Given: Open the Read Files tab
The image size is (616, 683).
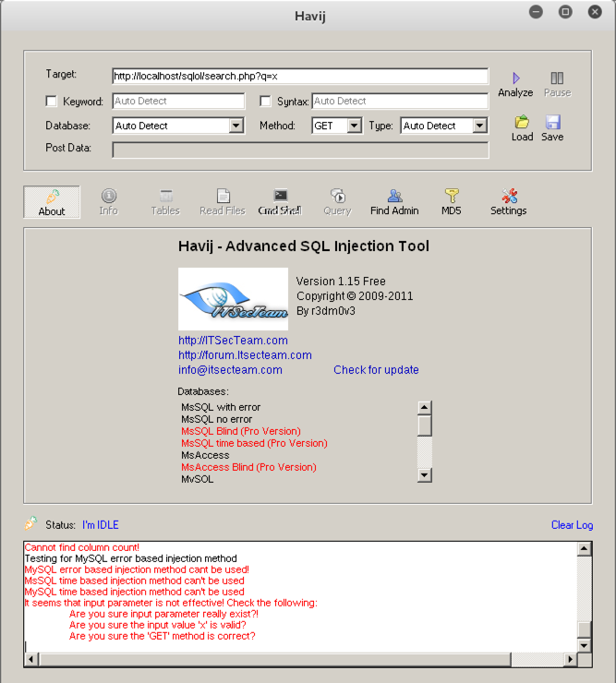Looking at the screenshot, I should pyautogui.click(x=223, y=202).
